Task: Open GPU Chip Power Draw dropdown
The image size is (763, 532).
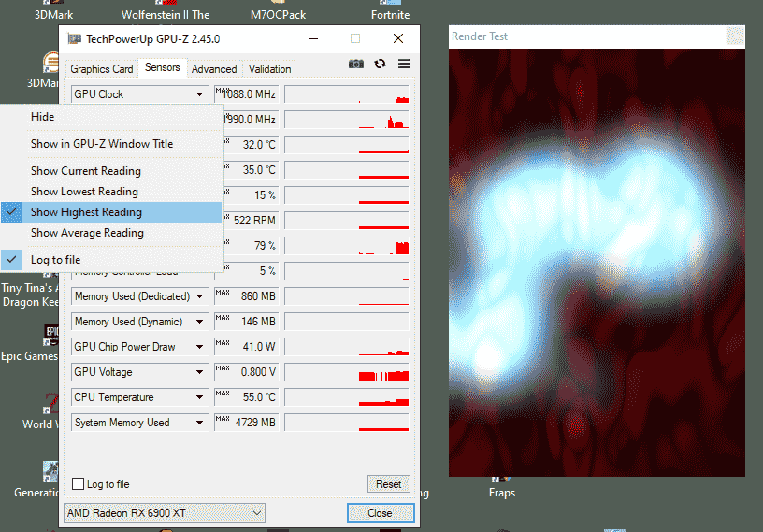Action: pyautogui.click(x=199, y=347)
